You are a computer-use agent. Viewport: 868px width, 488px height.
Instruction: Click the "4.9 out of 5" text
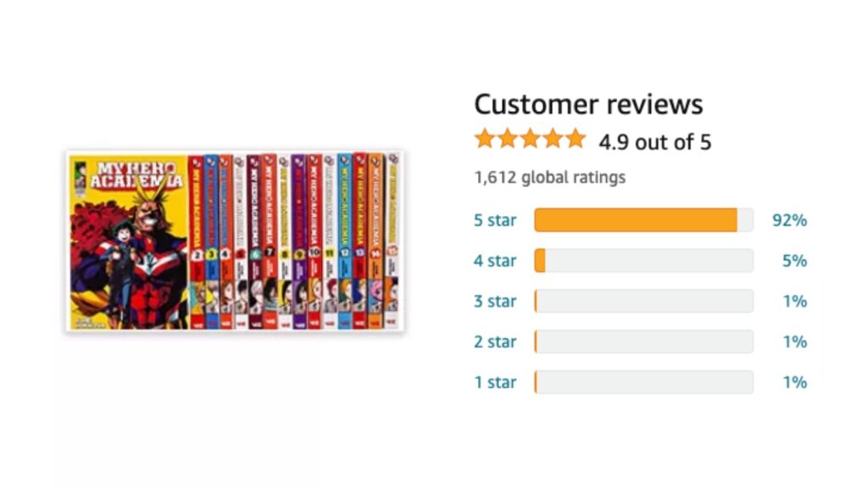[x=654, y=141]
